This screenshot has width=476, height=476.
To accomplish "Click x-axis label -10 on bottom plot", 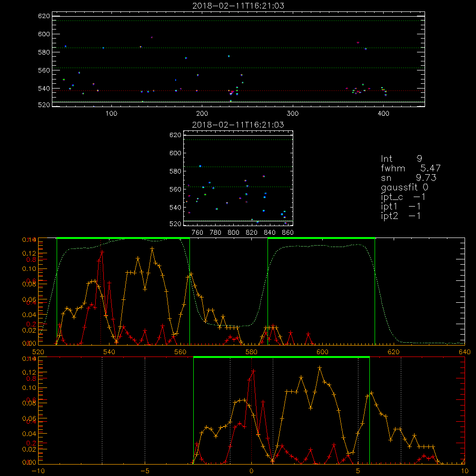I will (x=38, y=471).
